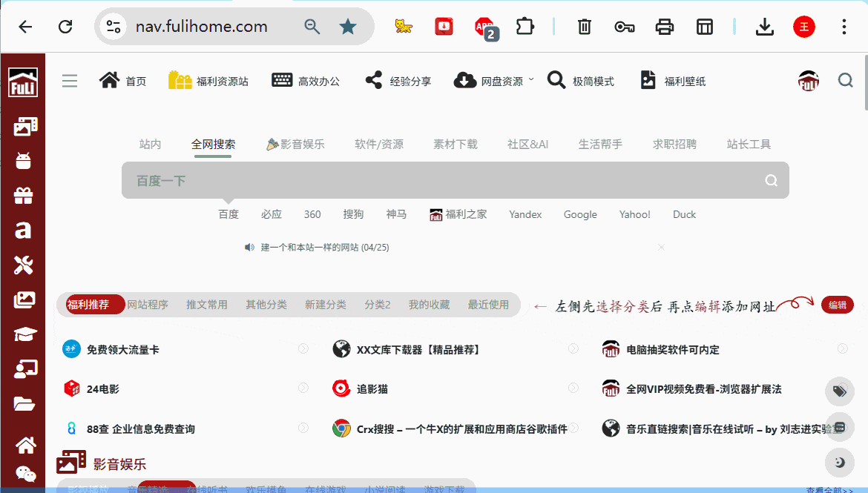Select the Android app icon in the left sidebar
Viewport: 868px width, 493px height.
[24, 159]
